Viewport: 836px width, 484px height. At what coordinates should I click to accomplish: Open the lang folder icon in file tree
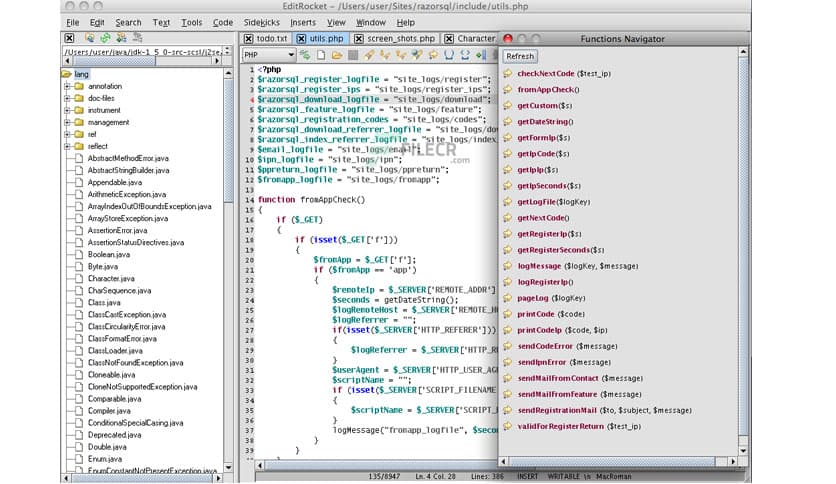[67, 74]
